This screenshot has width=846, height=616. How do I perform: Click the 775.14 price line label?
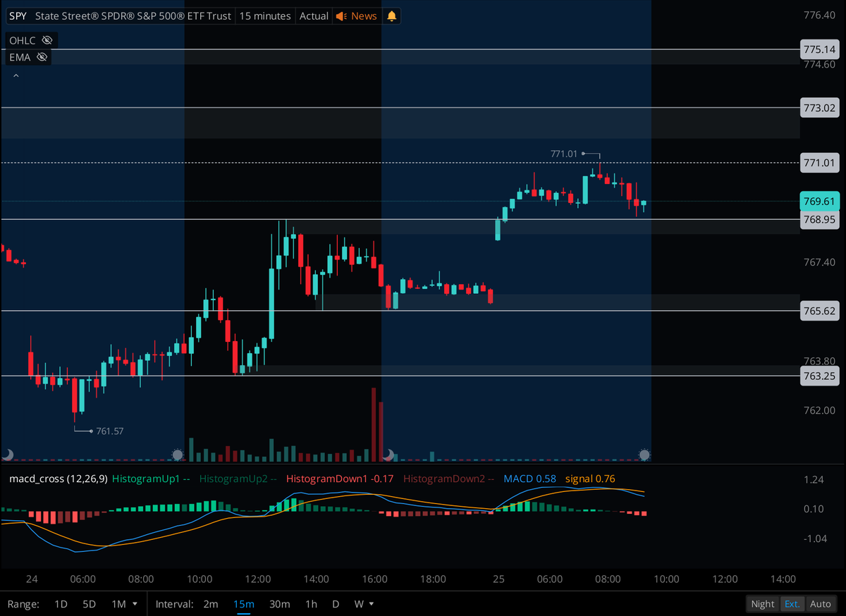point(819,49)
